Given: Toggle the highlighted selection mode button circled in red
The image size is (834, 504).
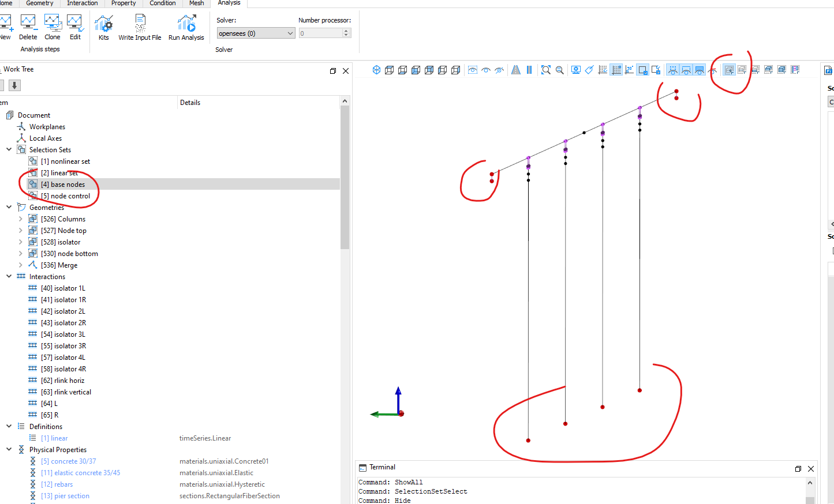Looking at the screenshot, I should [729, 70].
